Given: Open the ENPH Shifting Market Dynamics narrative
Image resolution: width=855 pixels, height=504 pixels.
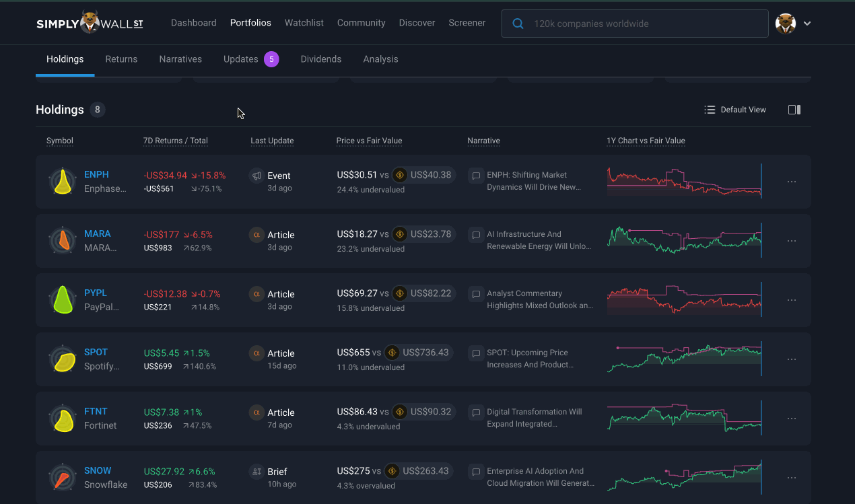Looking at the screenshot, I should (x=534, y=181).
